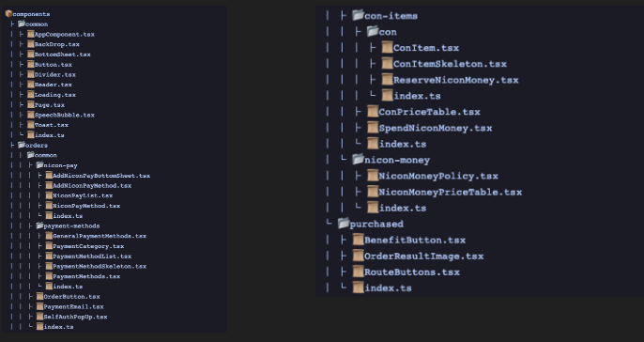Select the con folder name
The image size is (644, 342).
tap(388, 32)
